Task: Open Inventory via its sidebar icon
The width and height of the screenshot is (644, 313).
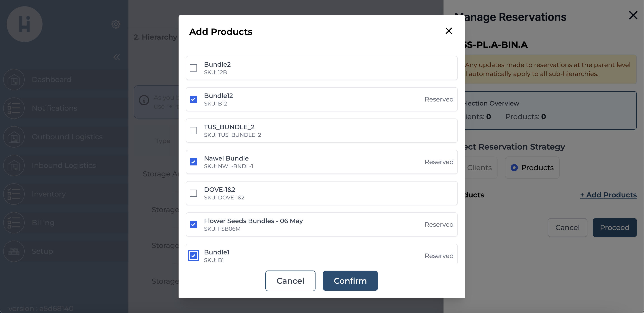Action: click(14, 194)
